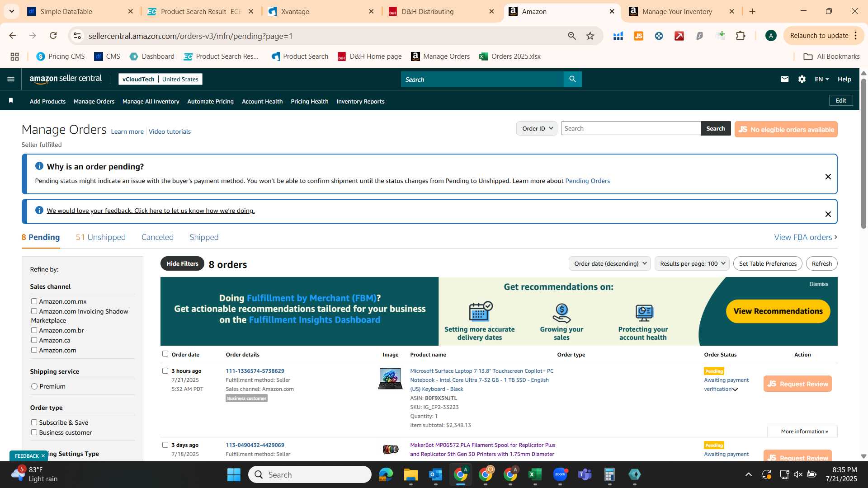Go back using the browser back arrow
This screenshot has height=488, width=868.
click(13, 36)
